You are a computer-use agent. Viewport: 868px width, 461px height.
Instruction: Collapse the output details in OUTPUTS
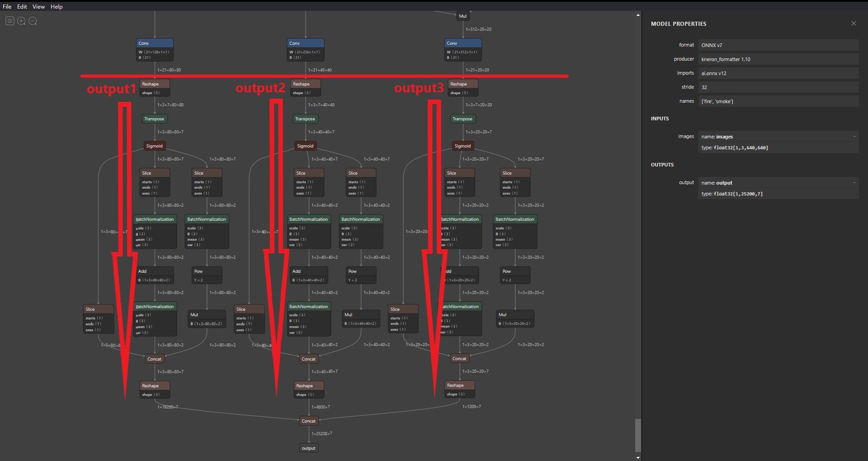pyautogui.click(x=854, y=182)
